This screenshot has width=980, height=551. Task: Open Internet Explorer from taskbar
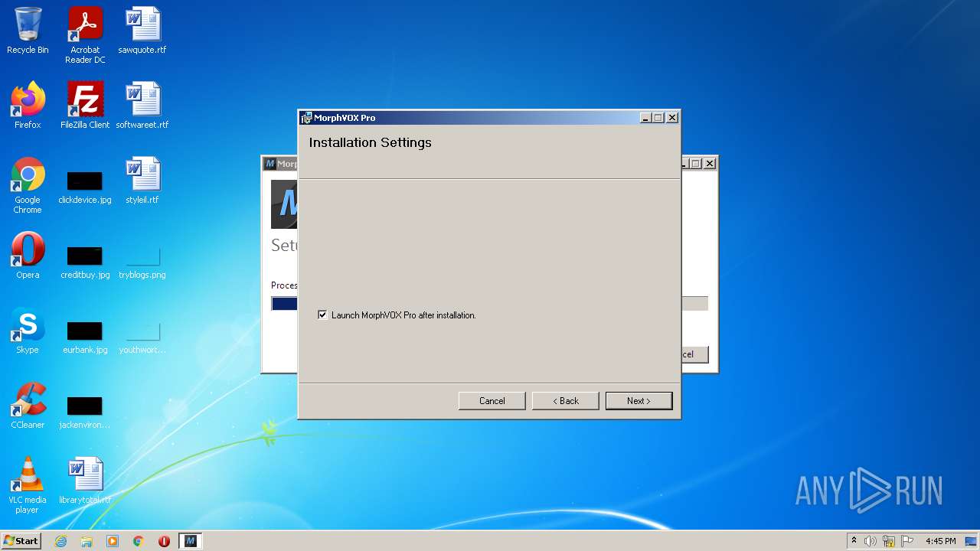[x=60, y=541]
